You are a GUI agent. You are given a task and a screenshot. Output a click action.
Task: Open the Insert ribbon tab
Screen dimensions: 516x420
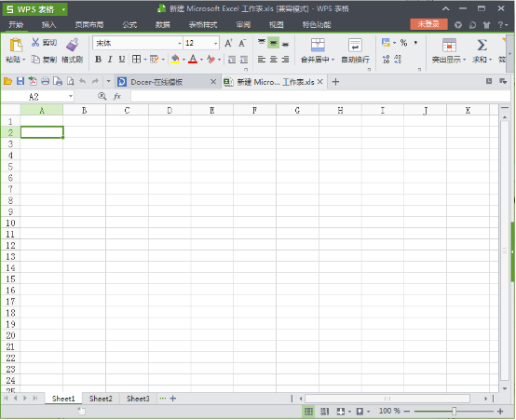click(49, 25)
